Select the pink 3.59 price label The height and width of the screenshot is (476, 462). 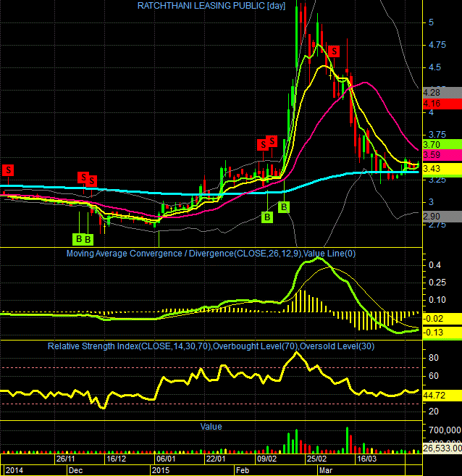pos(442,155)
